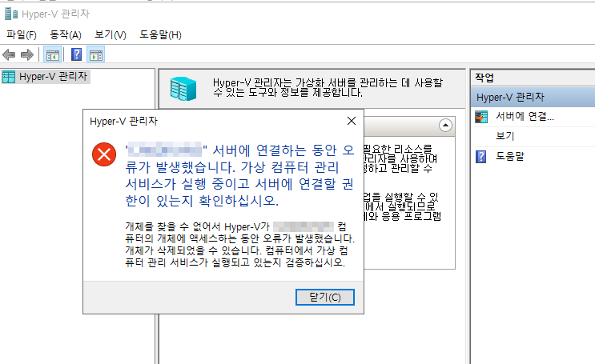The image size is (595, 364).
Task: Click the large blue server icon in the center pane
Action: [x=183, y=89]
